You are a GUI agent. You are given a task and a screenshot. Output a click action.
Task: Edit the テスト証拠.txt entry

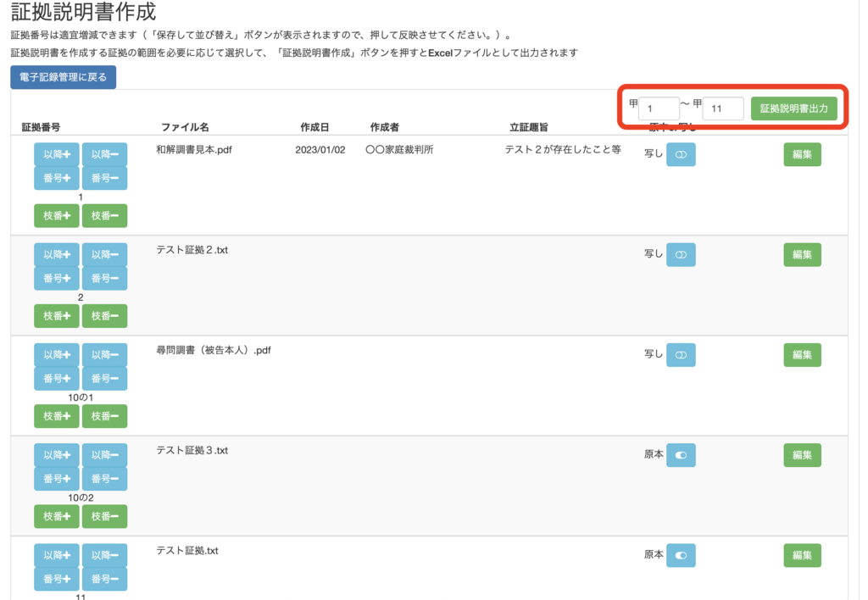[x=802, y=555]
